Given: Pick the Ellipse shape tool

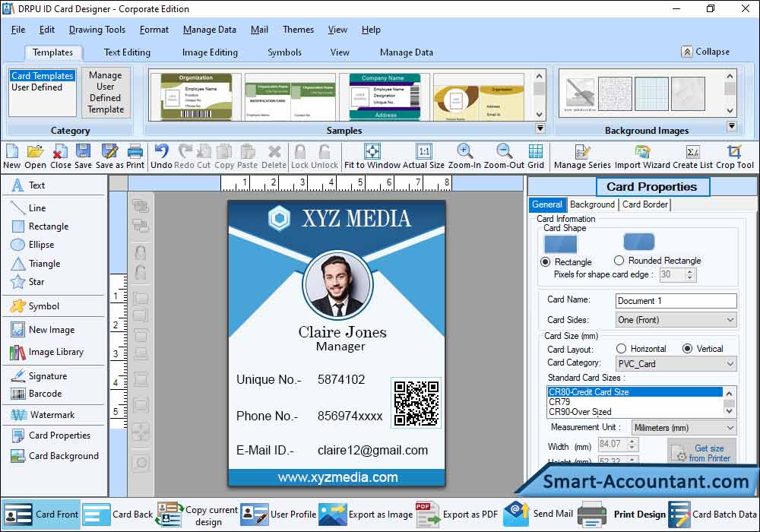Looking at the screenshot, I should 32,245.
